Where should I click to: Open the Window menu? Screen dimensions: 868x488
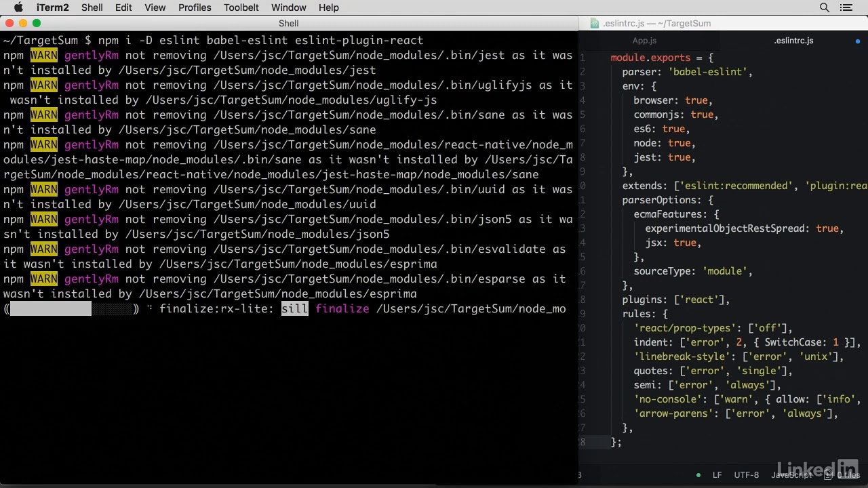289,7
